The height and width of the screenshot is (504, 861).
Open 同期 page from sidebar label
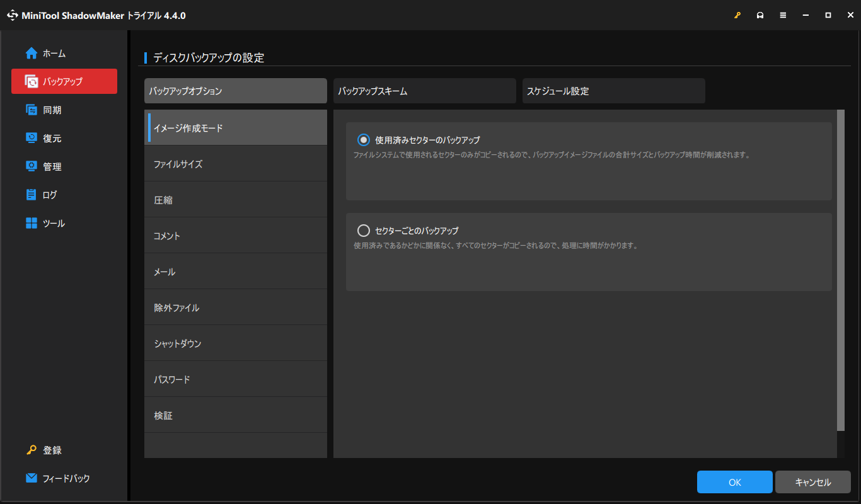coord(52,110)
